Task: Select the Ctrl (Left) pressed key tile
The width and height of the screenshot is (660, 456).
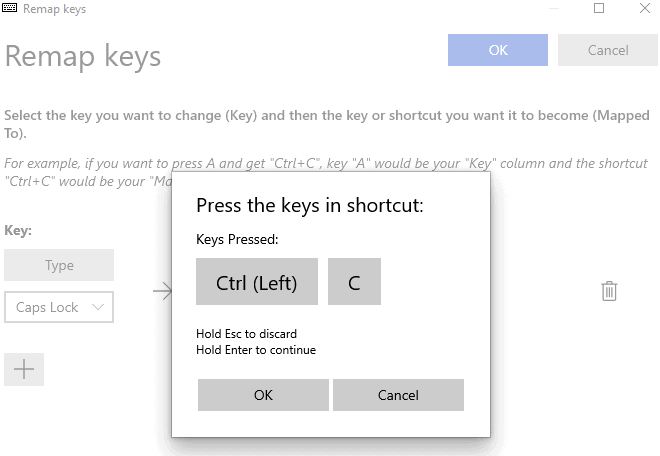Action: pyautogui.click(x=257, y=282)
